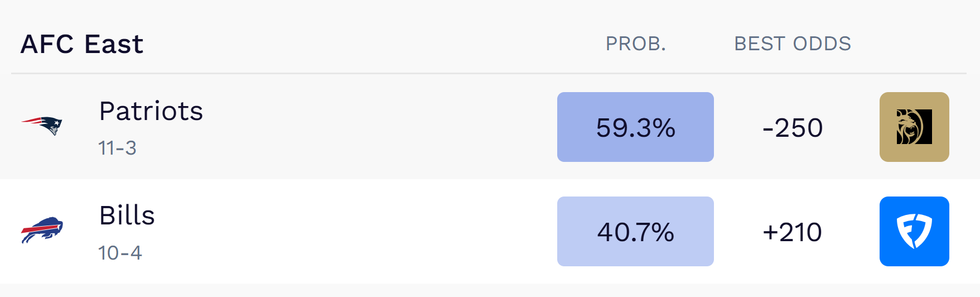Click the AFC East division heading
The width and height of the screenshot is (980, 297).
point(82,44)
